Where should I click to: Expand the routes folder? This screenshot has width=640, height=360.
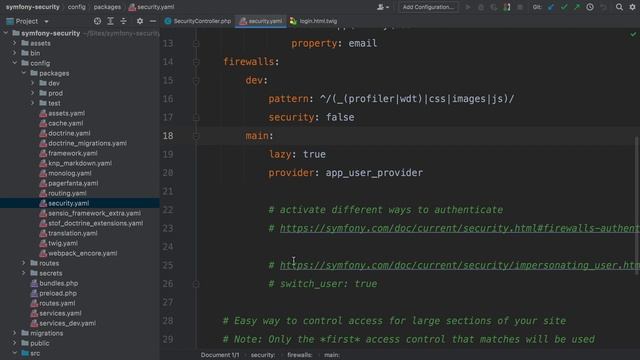[x=24, y=263]
